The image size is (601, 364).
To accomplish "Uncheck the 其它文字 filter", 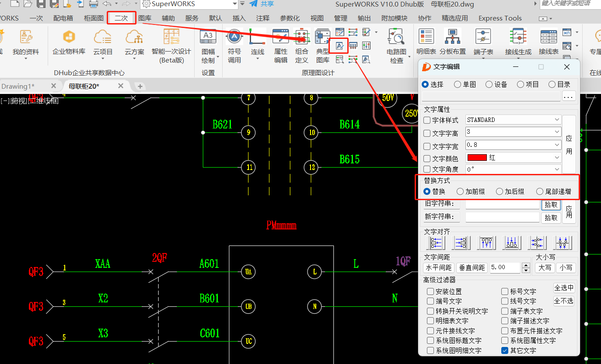I will click(x=505, y=350).
